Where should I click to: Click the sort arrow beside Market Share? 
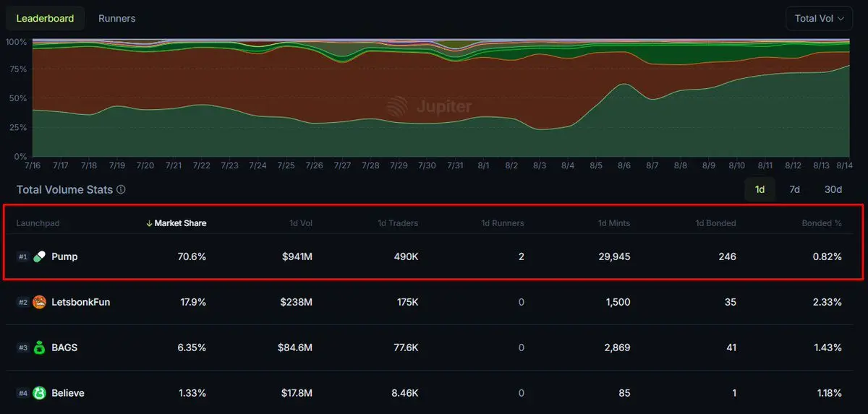point(149,223)
